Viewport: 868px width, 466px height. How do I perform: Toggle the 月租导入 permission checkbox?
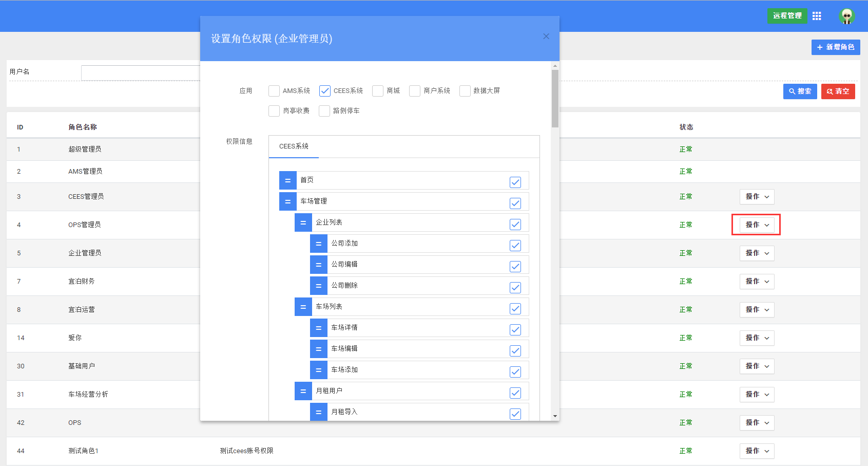(515, 414)
